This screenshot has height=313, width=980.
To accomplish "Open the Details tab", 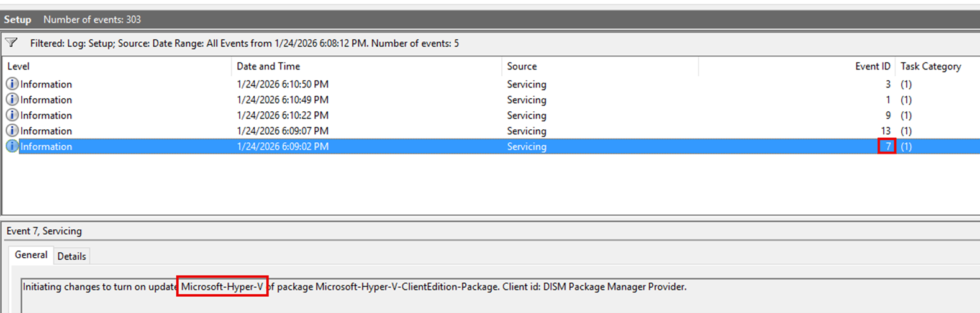I will tap(71, 256).
